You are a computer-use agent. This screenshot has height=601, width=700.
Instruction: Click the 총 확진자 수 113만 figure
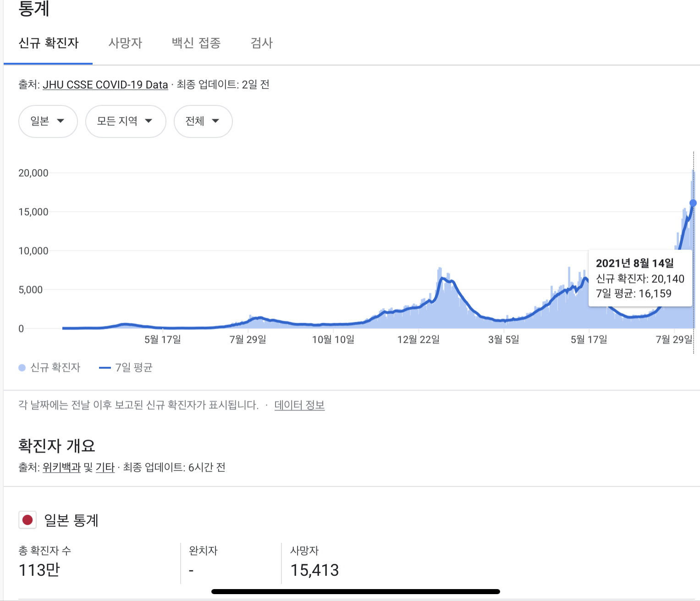pos(39,570)
